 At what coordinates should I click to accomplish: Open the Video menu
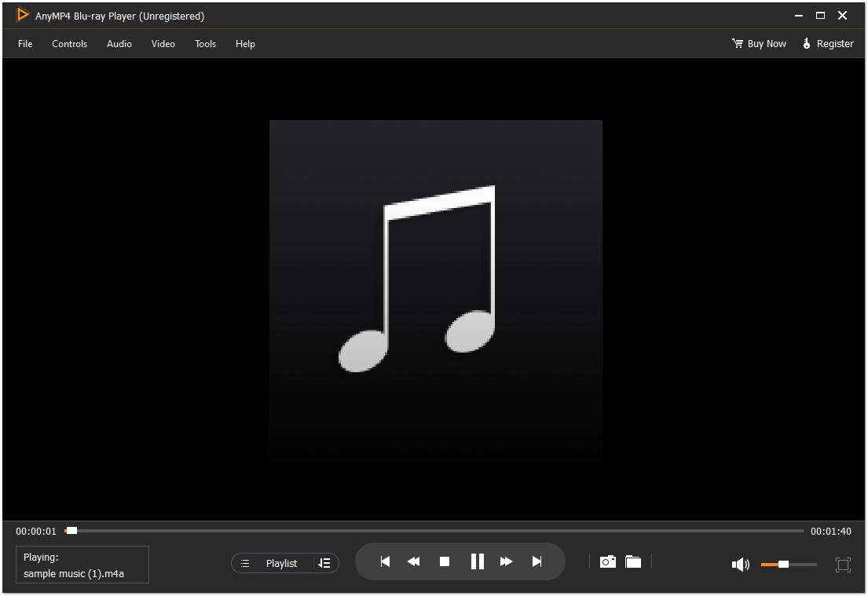pyautogui.click(x=163, y=44)
